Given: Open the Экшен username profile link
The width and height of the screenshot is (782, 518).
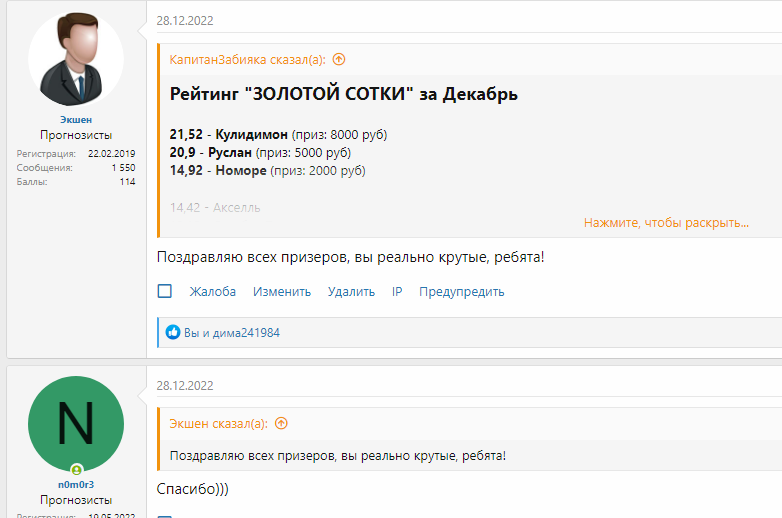Looking at the screenshot, I should tap(76, 119).
